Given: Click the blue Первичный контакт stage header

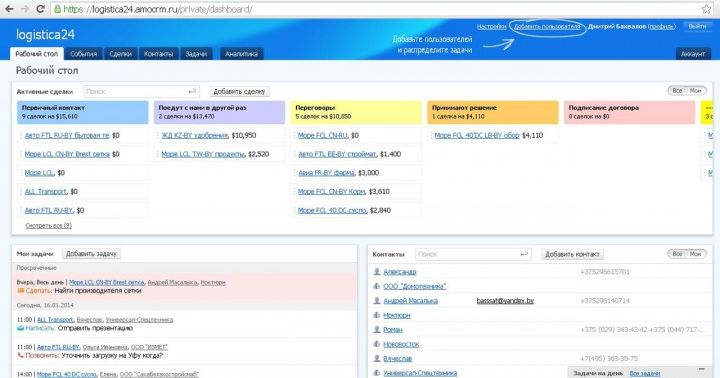Looking at the screenshot, I should pyautogui.click(x=83, y=112).
